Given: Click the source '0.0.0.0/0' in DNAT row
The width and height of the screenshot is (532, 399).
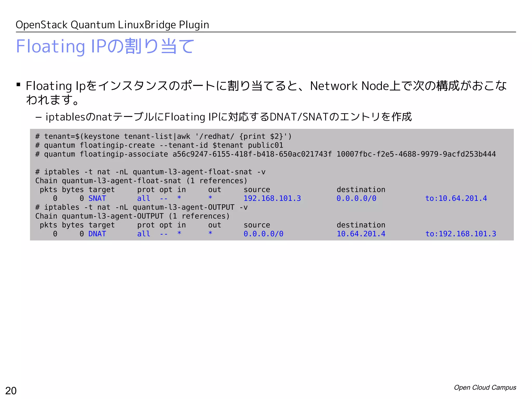Looking at the screenshot, I should [263, 234].
